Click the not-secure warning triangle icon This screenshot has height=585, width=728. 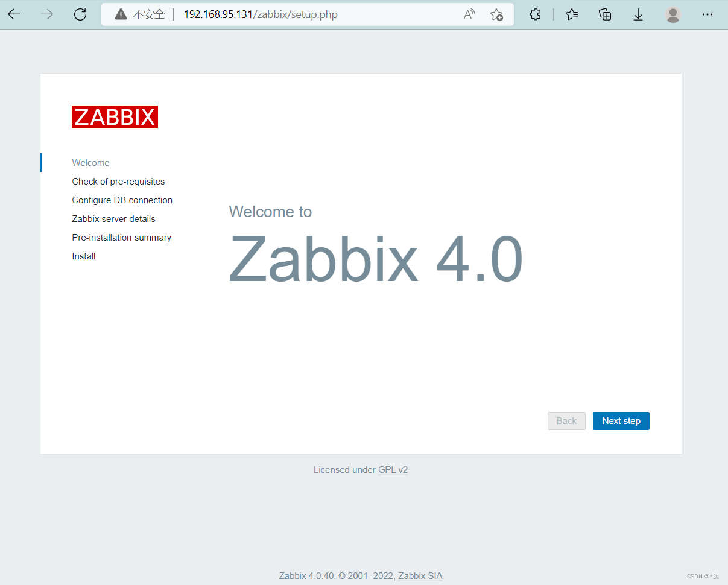tap(121, 14)
